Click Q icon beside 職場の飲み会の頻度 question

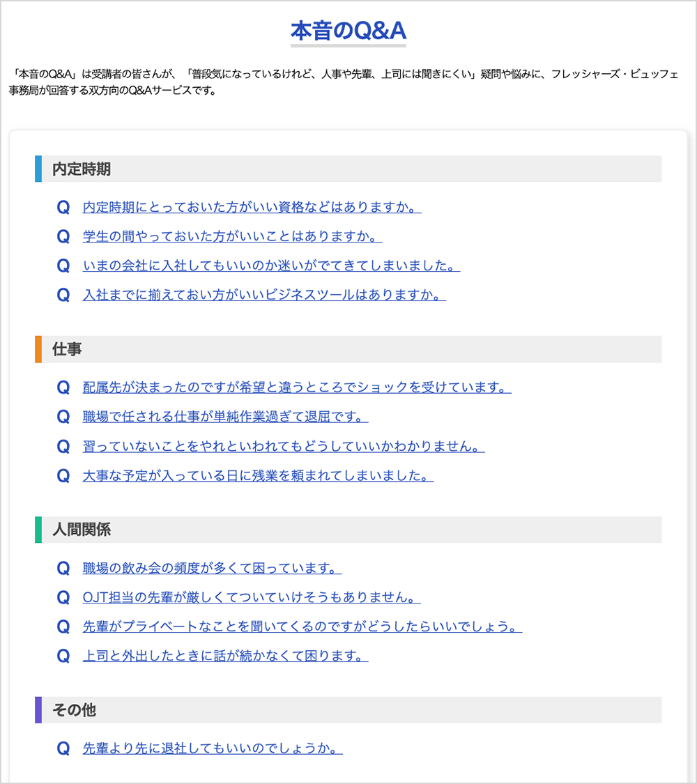[63, 568]
